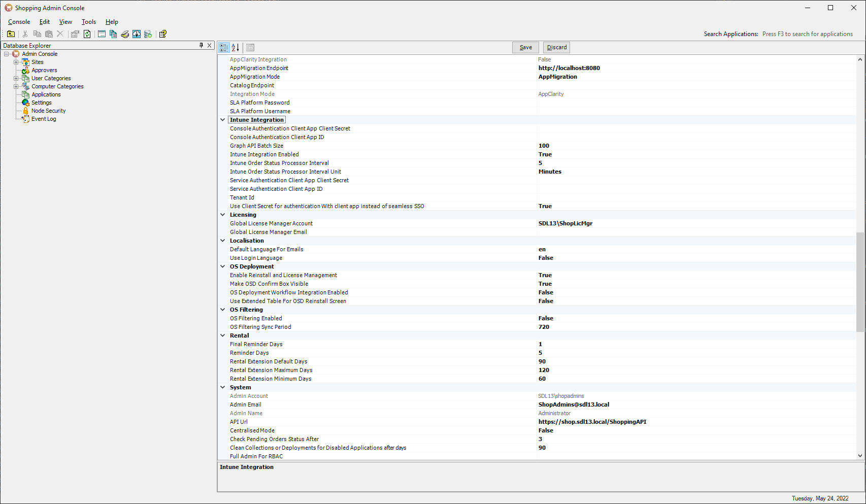Expand the Sites tree node
The image size is (866, 504).
[x=16, y=62]
